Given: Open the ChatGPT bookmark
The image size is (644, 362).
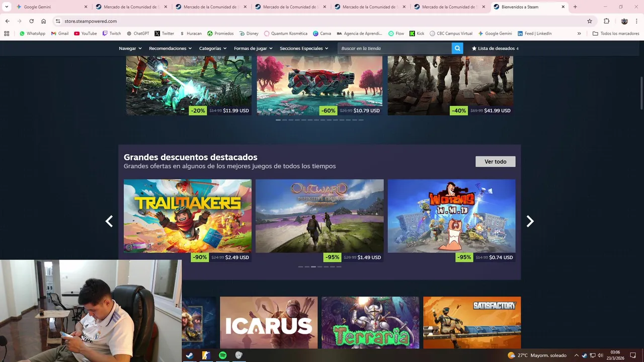Looking at the screenshot, I should (138, 34).
